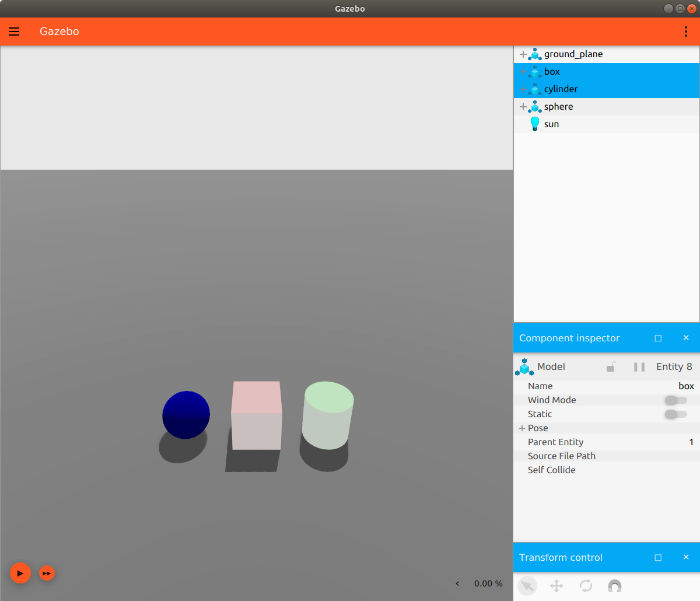
Task: Toggle the Static switch
Action: coord(676,414)
